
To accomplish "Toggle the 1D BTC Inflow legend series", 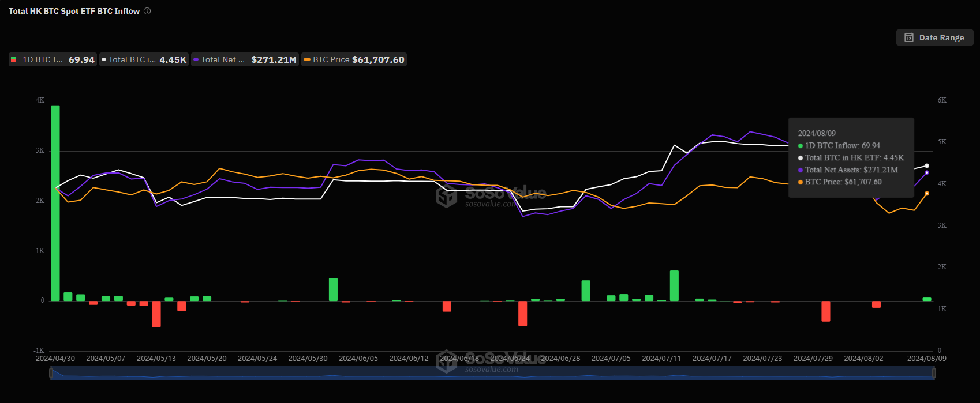I will [53, 59].
